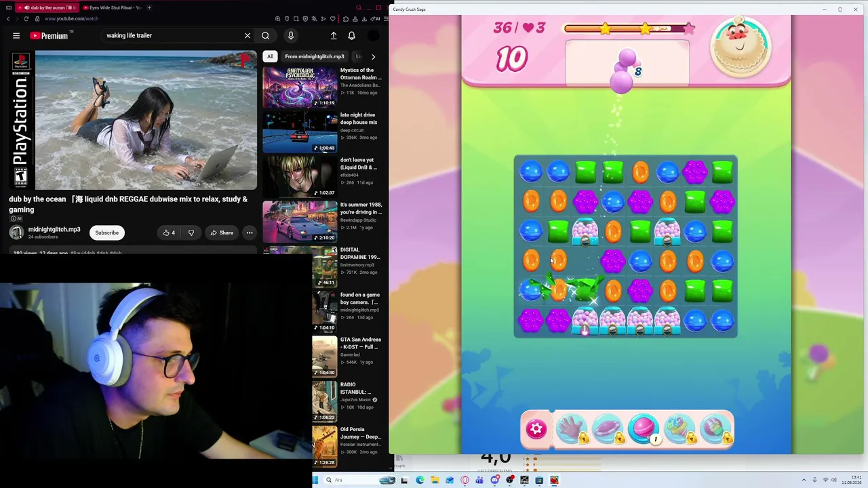Open Microsoft Edge from the taskbar
The height and width of the screenshot is (488, 868).
420,480
